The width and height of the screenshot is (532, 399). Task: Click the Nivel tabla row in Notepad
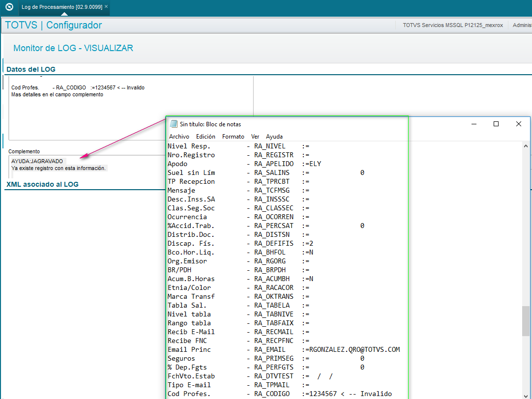point(238,314)
